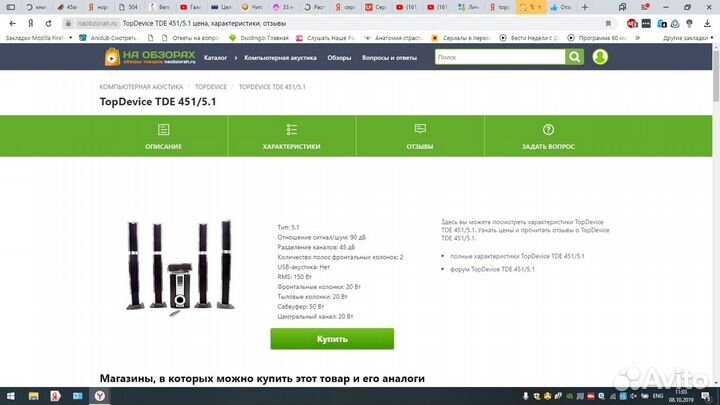Open the lightbulb extension icon in browser toolbar
Image resolution: width=720 pixels, height=405 pixels.
pyautogui.click(x=689, y=23)
